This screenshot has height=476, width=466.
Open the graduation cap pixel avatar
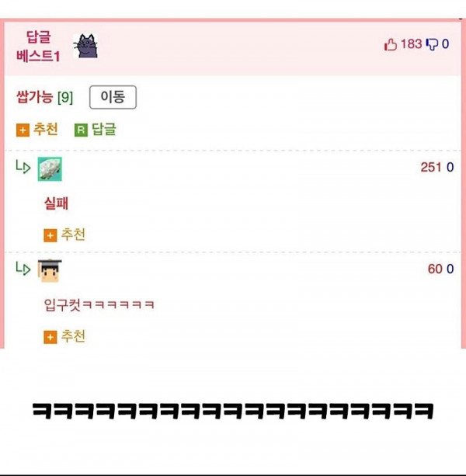coord(50,271)
